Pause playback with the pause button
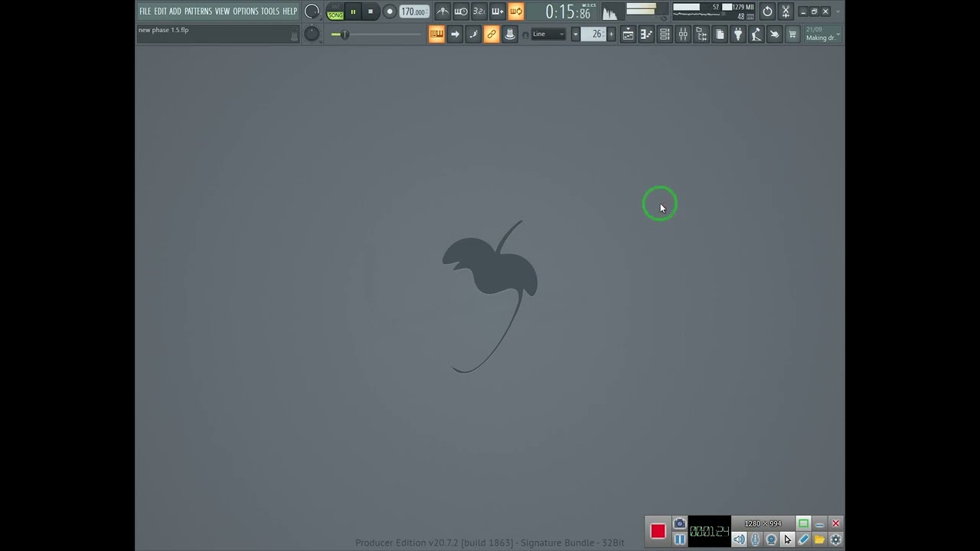980x551 pixels. pyautogui.click(x=353, y=11)
